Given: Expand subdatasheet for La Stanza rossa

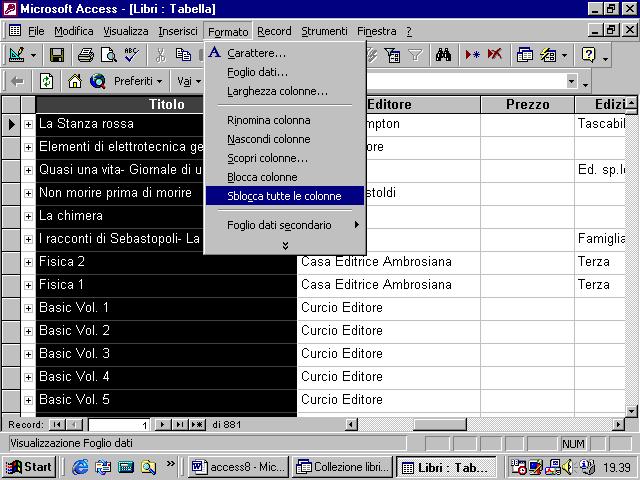Looking at the screenshot, I should coord(28,124).
